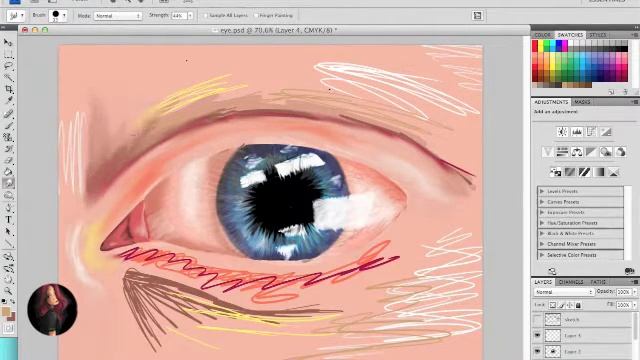Select the Rectangular Marquee tool
The height and width of the screenshot is (360, 640).
click(x=8, y=54)
